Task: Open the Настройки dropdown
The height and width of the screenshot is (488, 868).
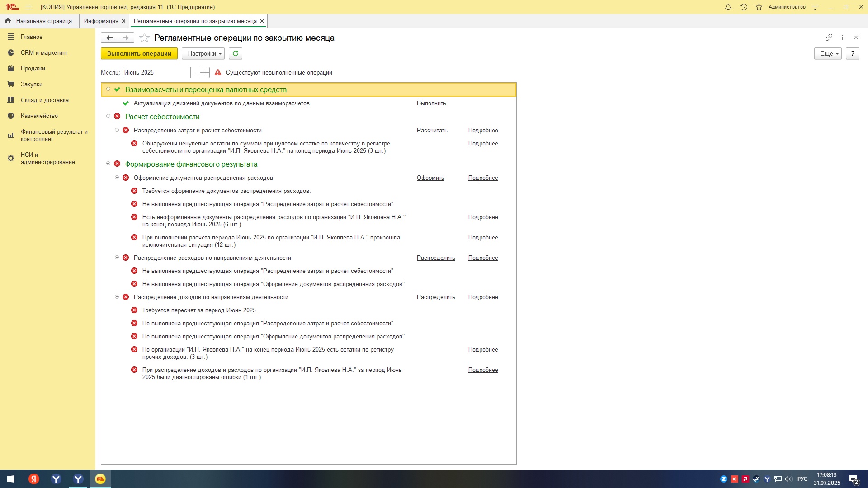Action: point(203,53)
